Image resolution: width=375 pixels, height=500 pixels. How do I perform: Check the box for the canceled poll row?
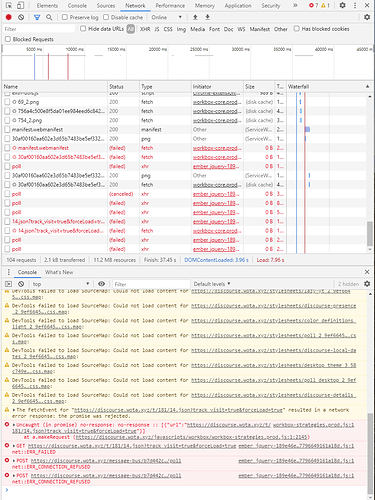tap(7, 194)
